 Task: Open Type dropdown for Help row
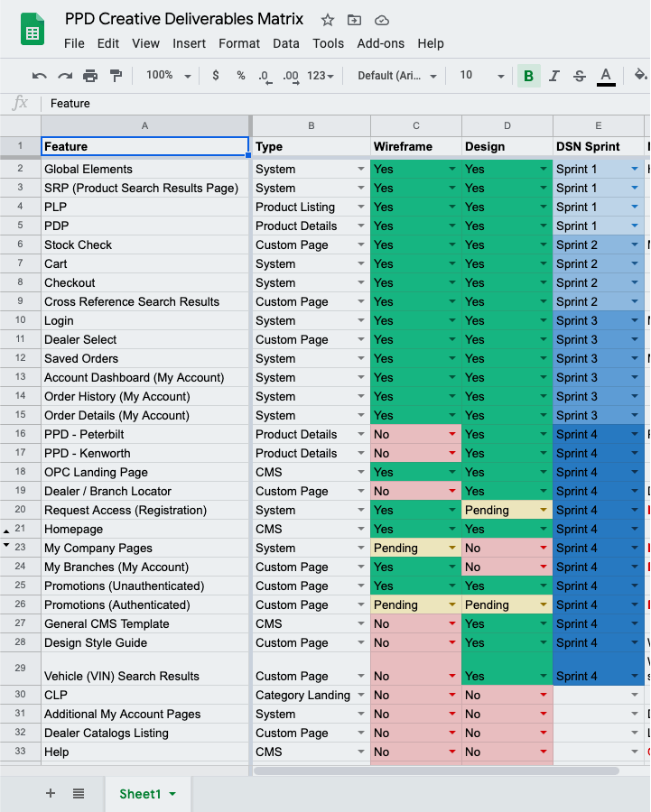pos(361,752)
